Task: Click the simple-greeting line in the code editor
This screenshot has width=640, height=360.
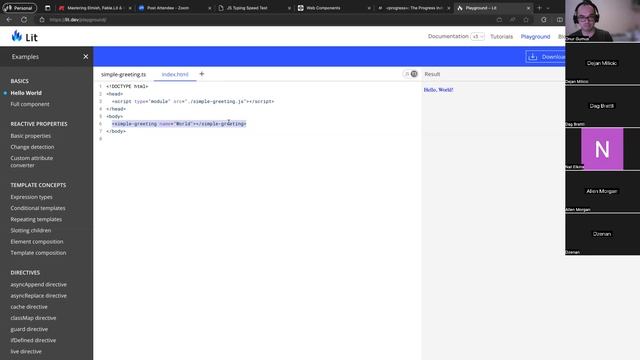Action: pos(179,123)
